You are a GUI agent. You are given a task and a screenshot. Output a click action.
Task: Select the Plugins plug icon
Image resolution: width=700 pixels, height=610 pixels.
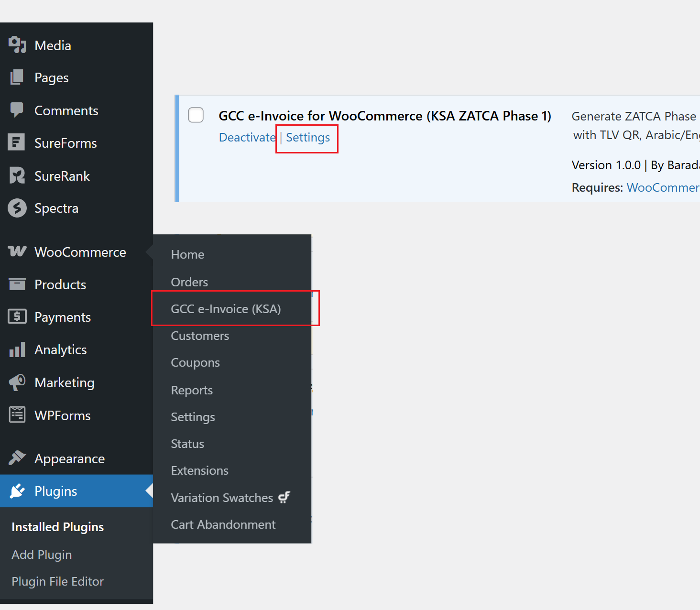click(x=17, y=491)
